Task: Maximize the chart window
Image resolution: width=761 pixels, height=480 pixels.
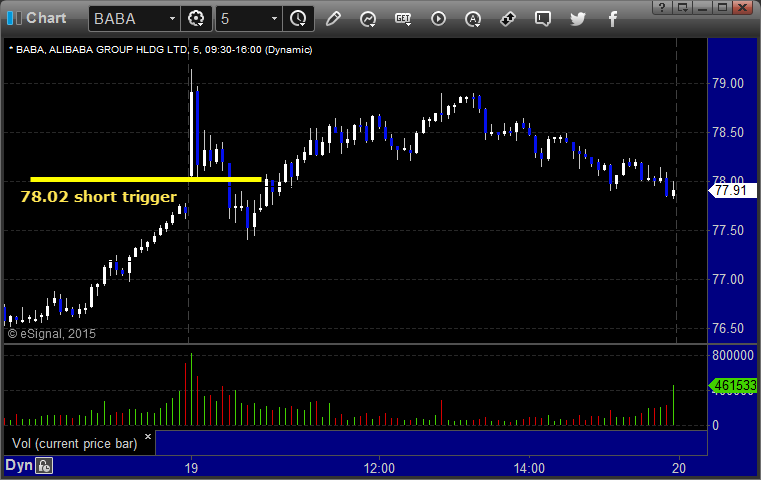Action: (x=723, y=7)
